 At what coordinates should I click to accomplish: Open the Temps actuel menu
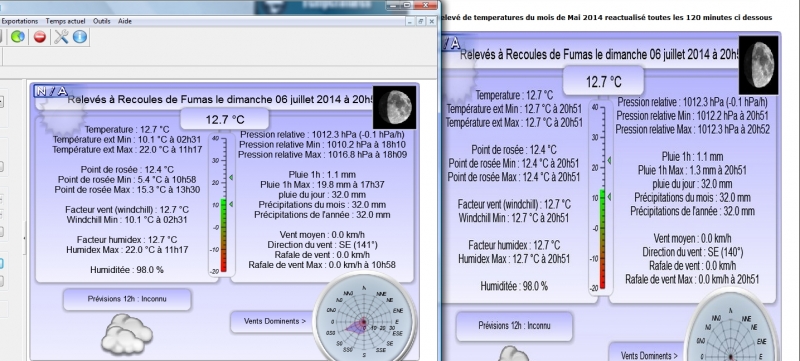coord(65,21)
